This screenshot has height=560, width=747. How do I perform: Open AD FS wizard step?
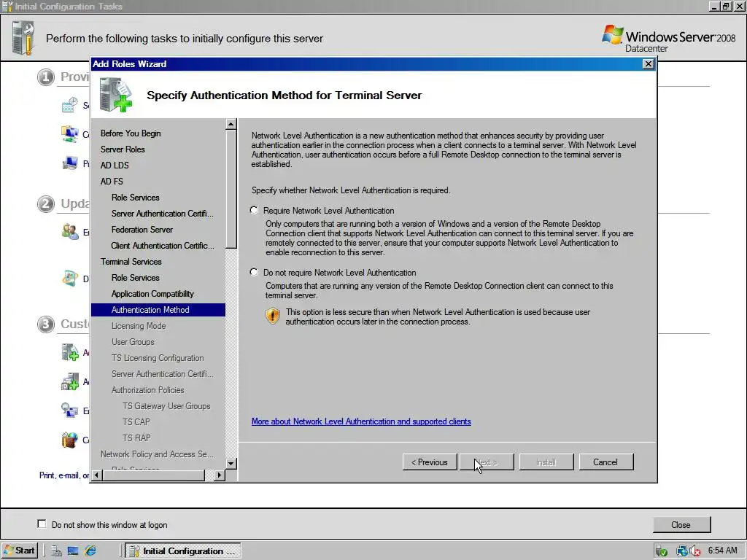(112, 182)
